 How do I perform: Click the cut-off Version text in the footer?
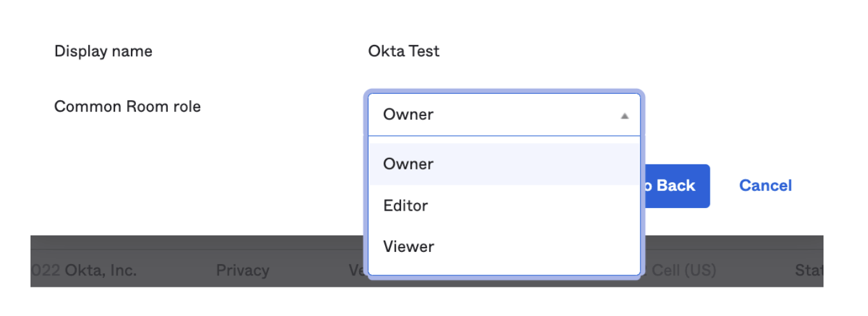[x=357, y=270]
